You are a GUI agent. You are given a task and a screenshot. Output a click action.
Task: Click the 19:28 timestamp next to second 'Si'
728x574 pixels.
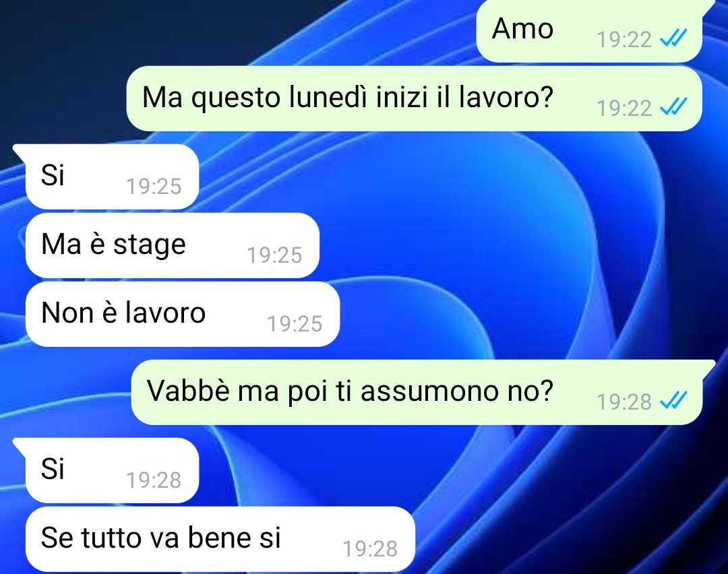[x=154, y=480]
